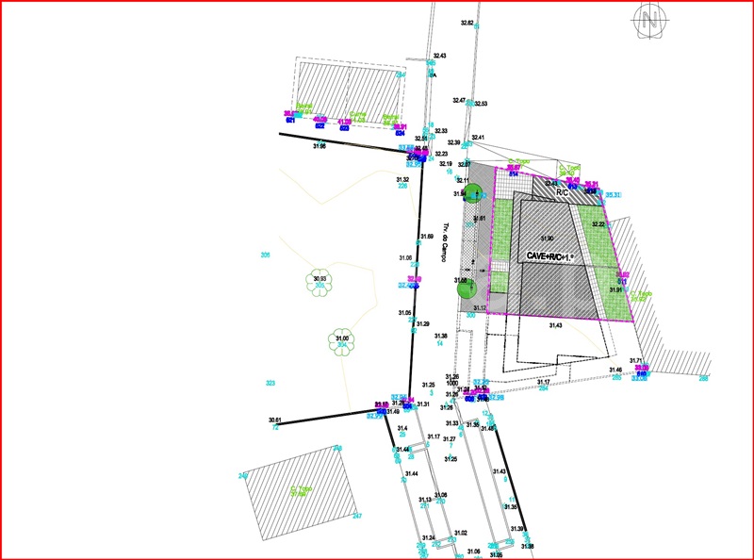Image resolution: width=754 pixels, height=560 pixels.
Task: Select survey point number 323
Action: pos(270,383)
